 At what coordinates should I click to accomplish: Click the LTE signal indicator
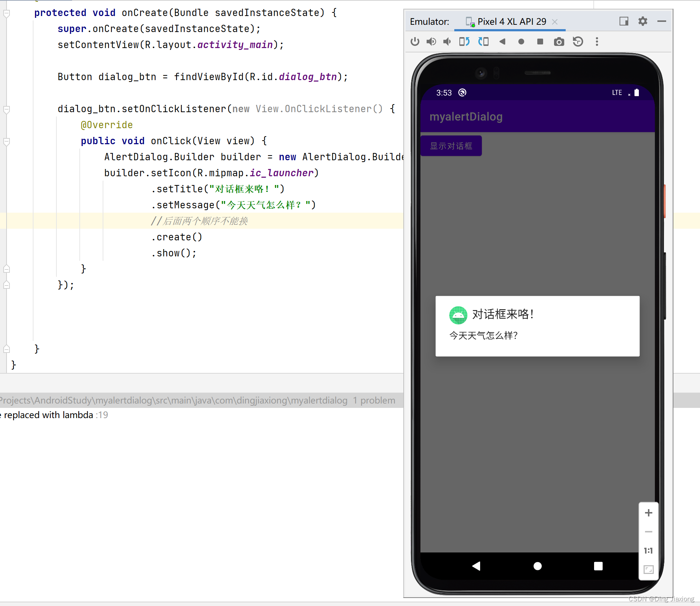[617, 93]
